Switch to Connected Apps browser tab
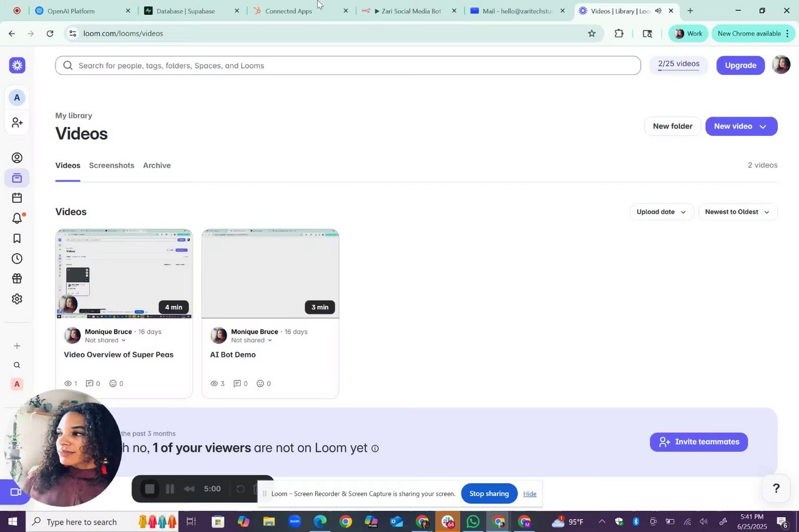 pos(300,11)
